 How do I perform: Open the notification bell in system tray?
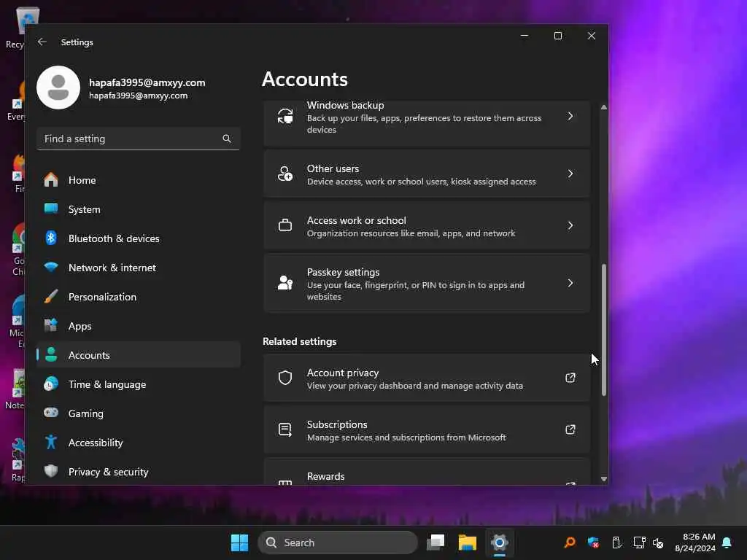(x=727, y=542)
